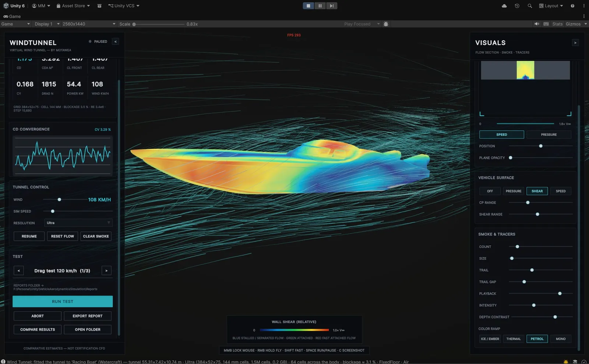Click the stop square in play controls
Viewport: 589px width, 364px height.
tap(308, 6)
